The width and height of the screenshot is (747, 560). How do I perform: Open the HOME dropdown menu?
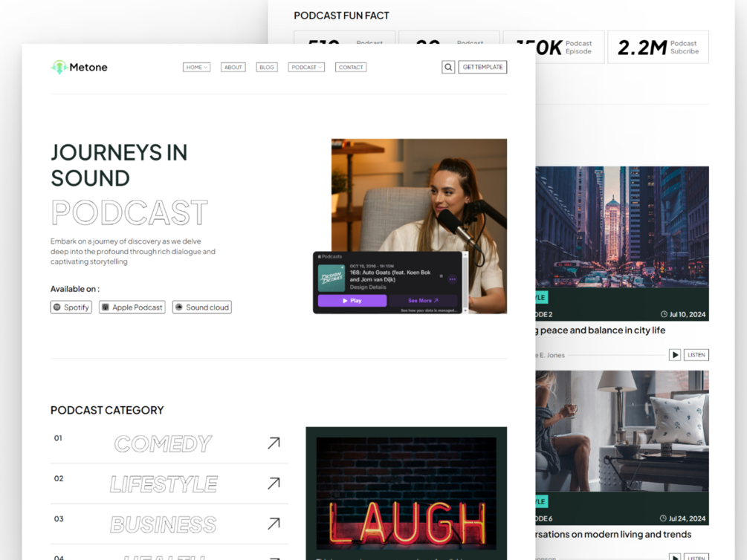(196, 67)
